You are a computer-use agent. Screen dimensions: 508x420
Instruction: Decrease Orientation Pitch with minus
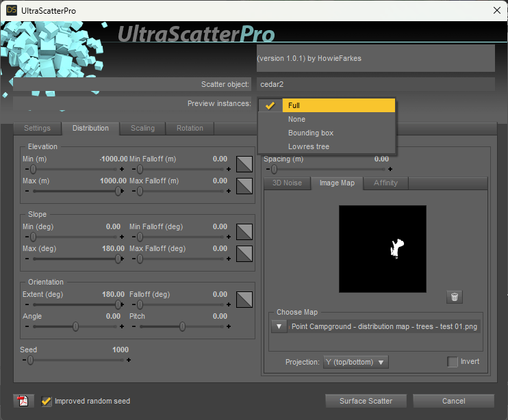(x=134, y=326)
